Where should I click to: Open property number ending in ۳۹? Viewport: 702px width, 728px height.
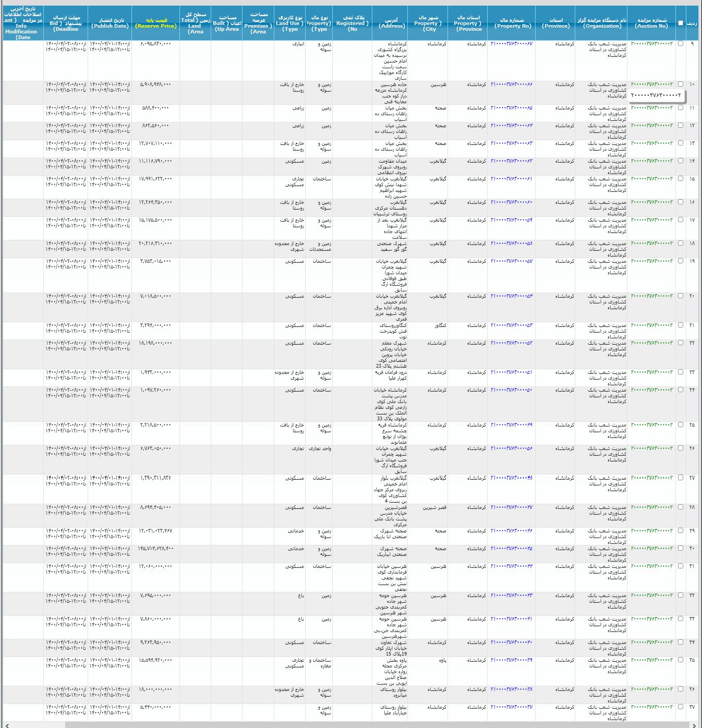512,660
